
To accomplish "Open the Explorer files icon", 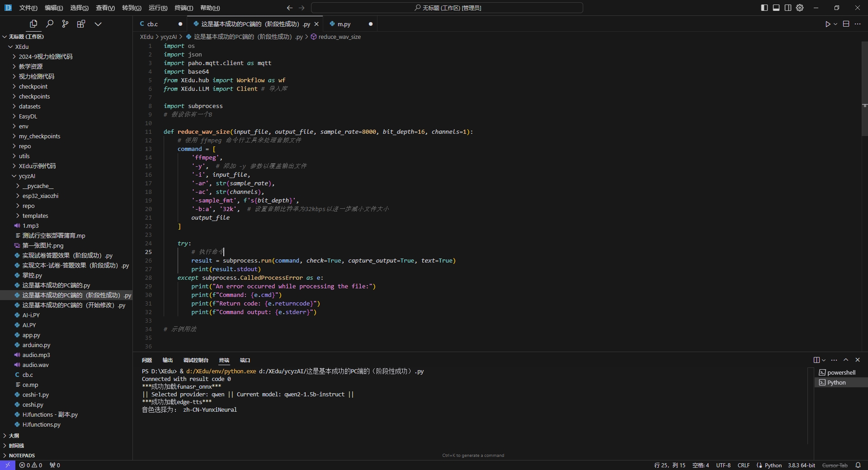I will (33, 24).
